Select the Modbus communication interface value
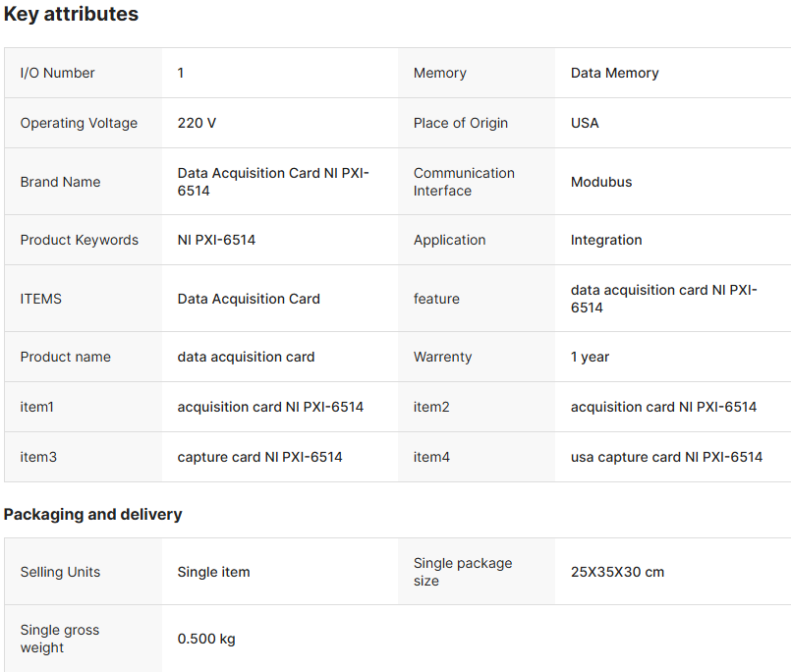The width and height of the screenshot is (791, 672). (x=601, y=182)
